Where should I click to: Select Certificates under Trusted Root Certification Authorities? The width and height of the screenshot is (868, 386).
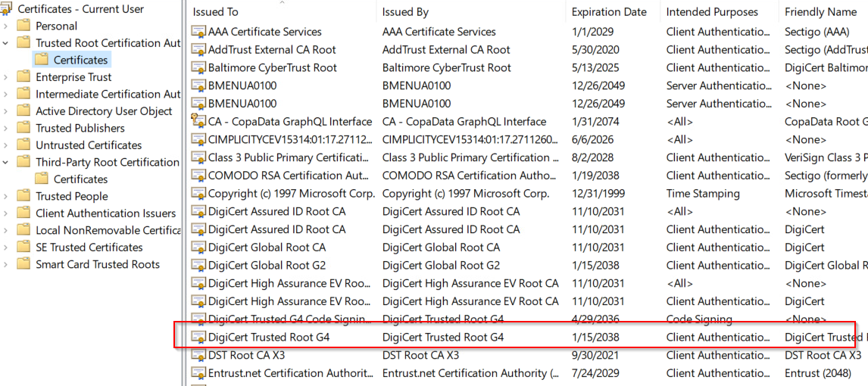pos(80,60)
